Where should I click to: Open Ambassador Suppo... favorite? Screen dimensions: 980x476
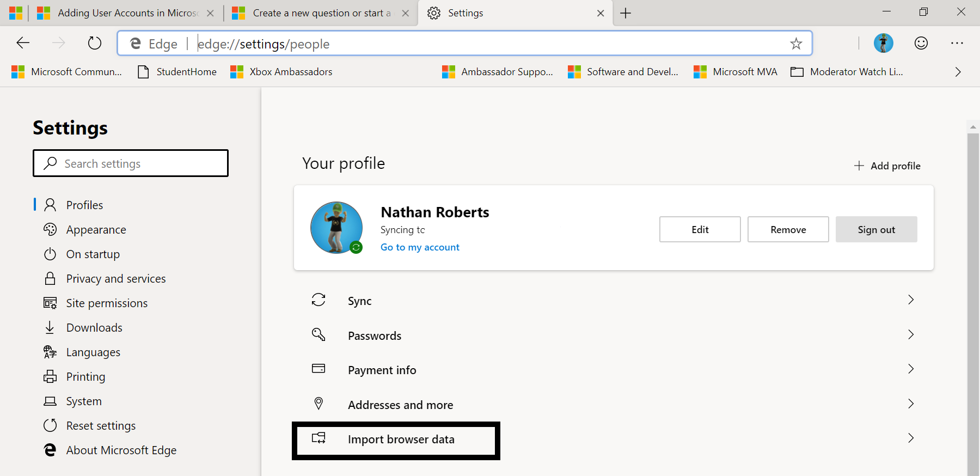[x=498, y=72]
